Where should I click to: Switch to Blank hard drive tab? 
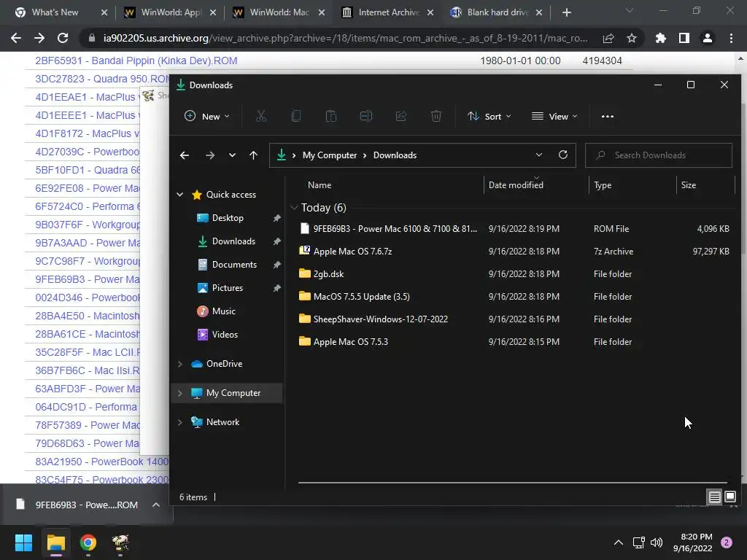click(498, 12)
